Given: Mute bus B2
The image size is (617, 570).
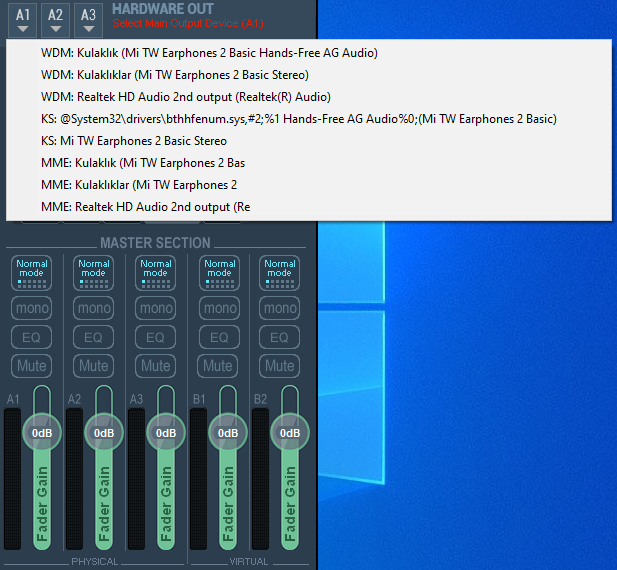Looking at the screenshot, I should click(x=279, y=366).
